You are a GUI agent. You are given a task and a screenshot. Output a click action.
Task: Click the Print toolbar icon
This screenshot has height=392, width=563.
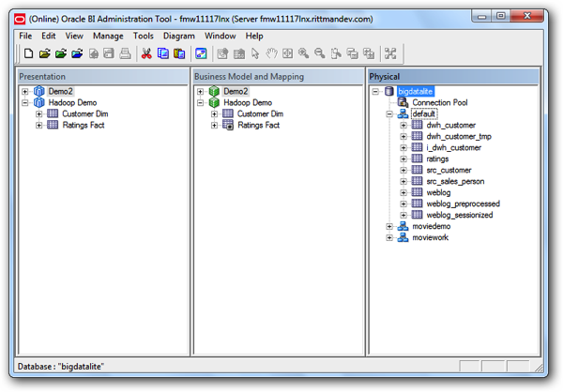coord(125,53)
